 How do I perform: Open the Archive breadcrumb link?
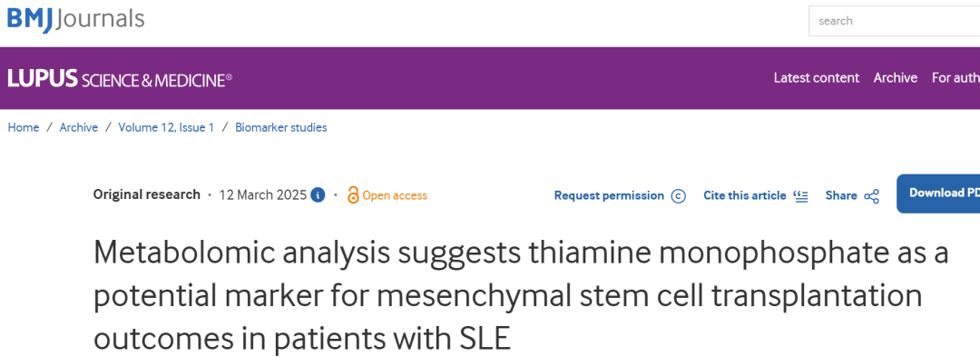[x=79, y=127]
